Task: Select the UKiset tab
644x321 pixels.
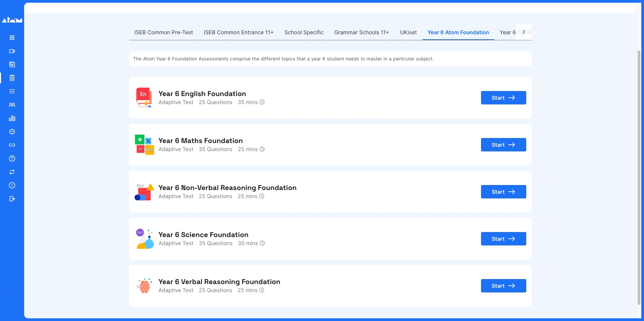Action: [408, 32]
